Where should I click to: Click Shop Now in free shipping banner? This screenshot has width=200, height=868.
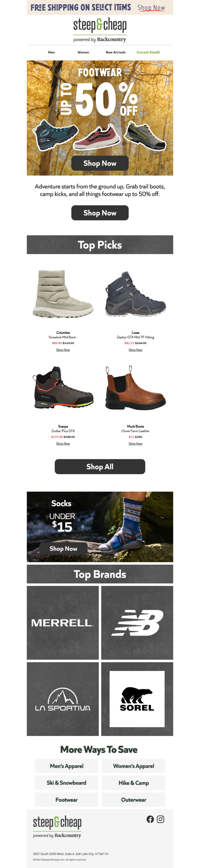(151, 8)
